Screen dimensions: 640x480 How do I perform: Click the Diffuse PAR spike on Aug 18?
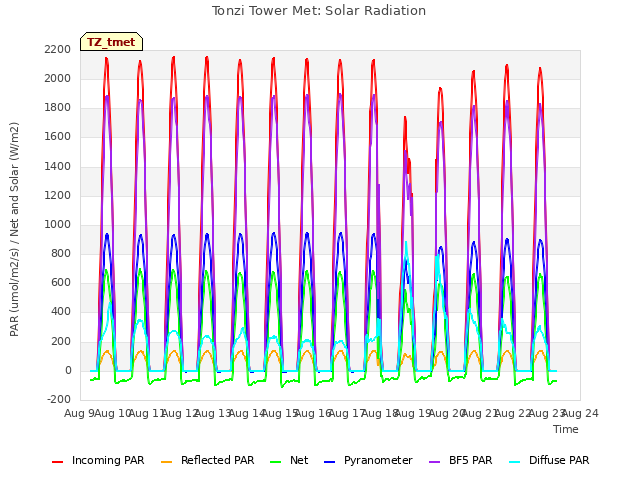tap(406, 242)
